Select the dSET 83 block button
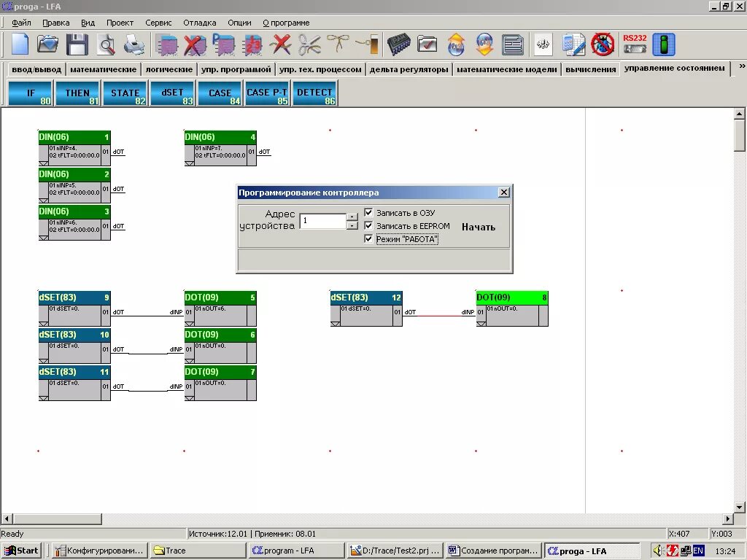747x560 pixels. [x=172, y=93]
